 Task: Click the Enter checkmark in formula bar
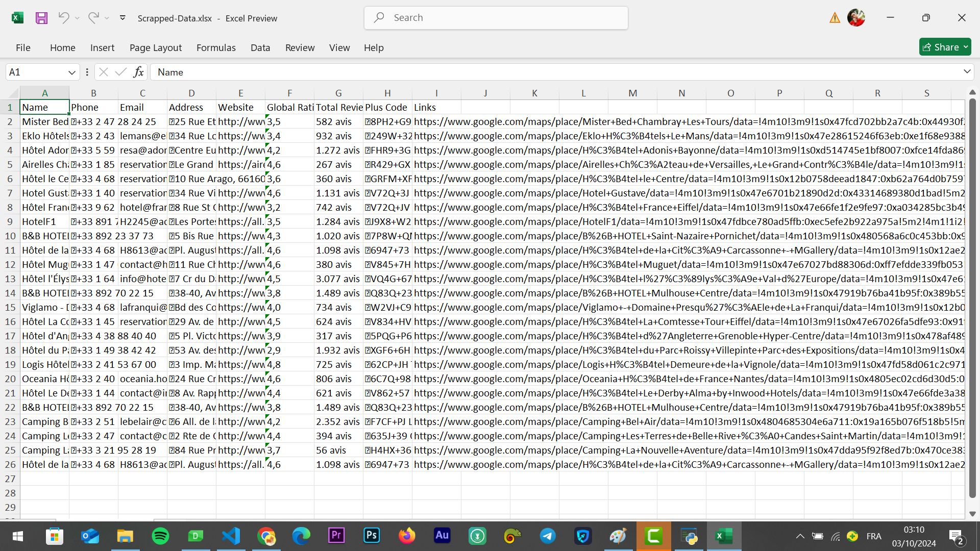click(120, 72)
